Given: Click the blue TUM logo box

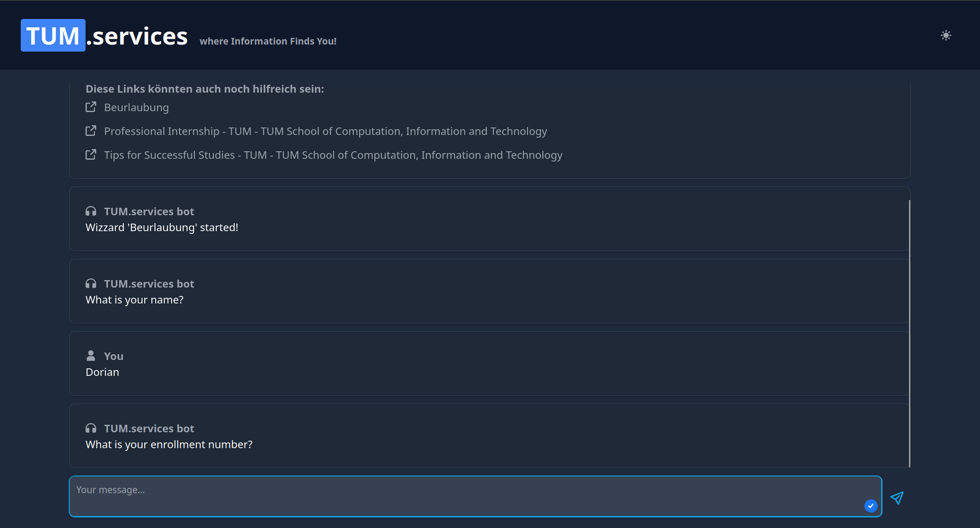Looking at the screenshot, I should 53,35.
